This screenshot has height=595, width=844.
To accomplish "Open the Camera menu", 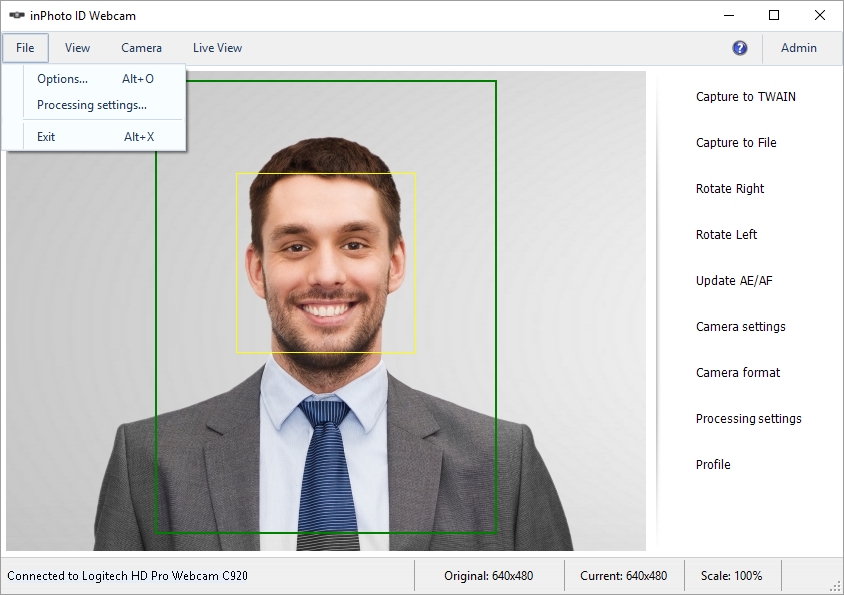I will point(141,48).
